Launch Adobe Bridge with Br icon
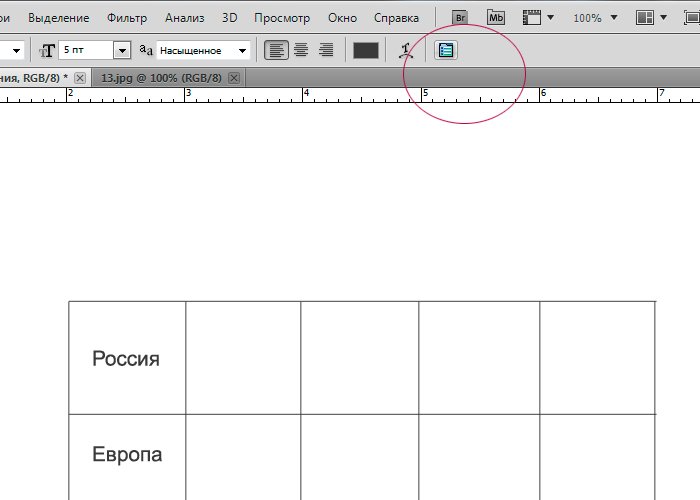Viewport: 700px width, 500px height. tap(460, 18)
